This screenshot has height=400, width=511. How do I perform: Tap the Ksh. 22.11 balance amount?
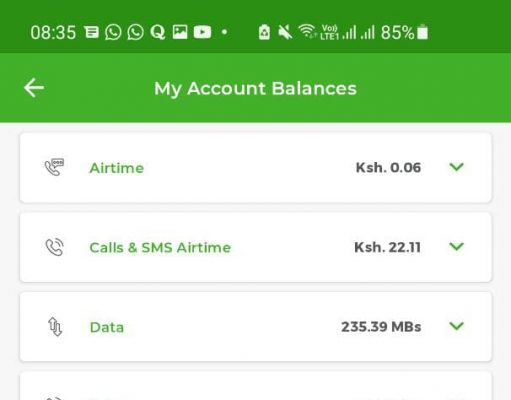pos(387,247)
